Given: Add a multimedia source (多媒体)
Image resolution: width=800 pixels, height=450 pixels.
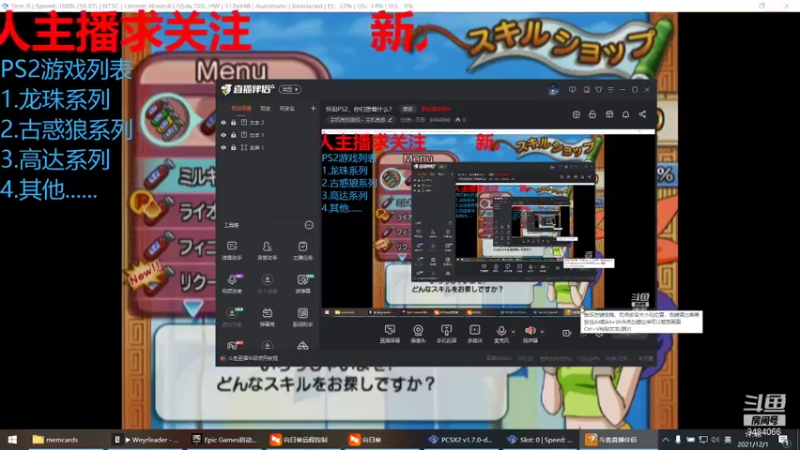Looking at the screenshot, I should point(474,334).
